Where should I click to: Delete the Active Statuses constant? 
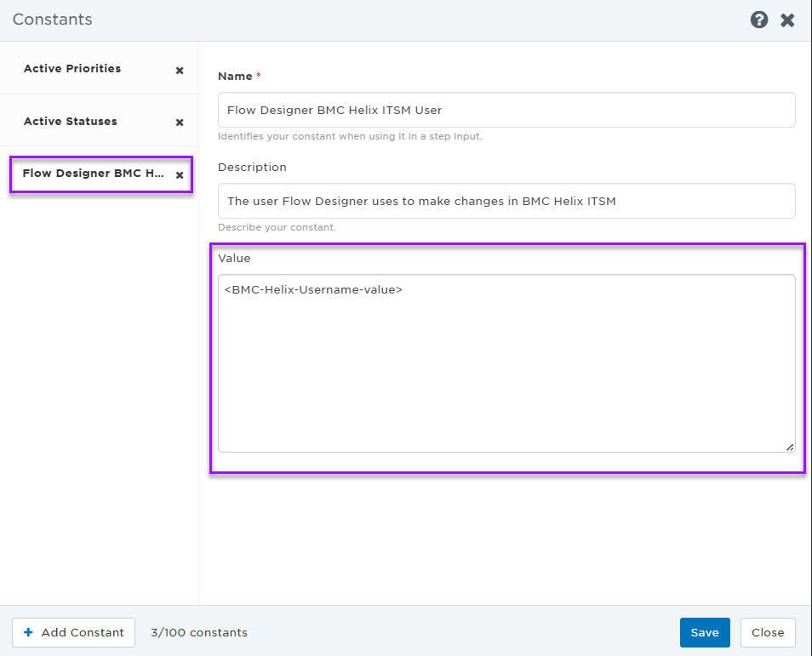(x=180, y=123)
